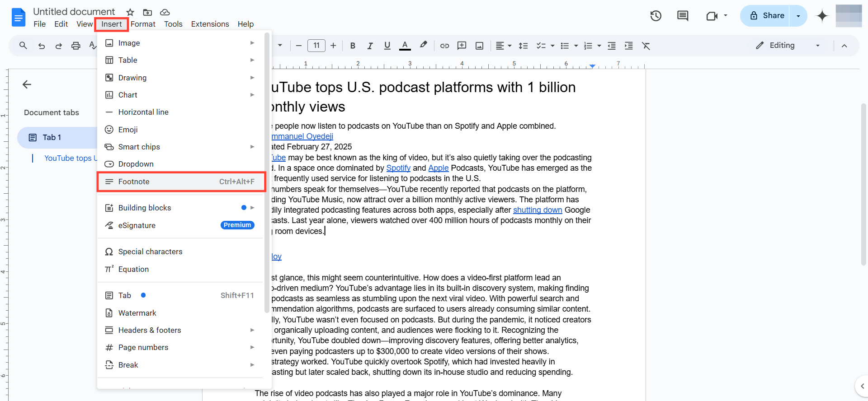Toggle underline formatting in toolbar

coord(387,46)
